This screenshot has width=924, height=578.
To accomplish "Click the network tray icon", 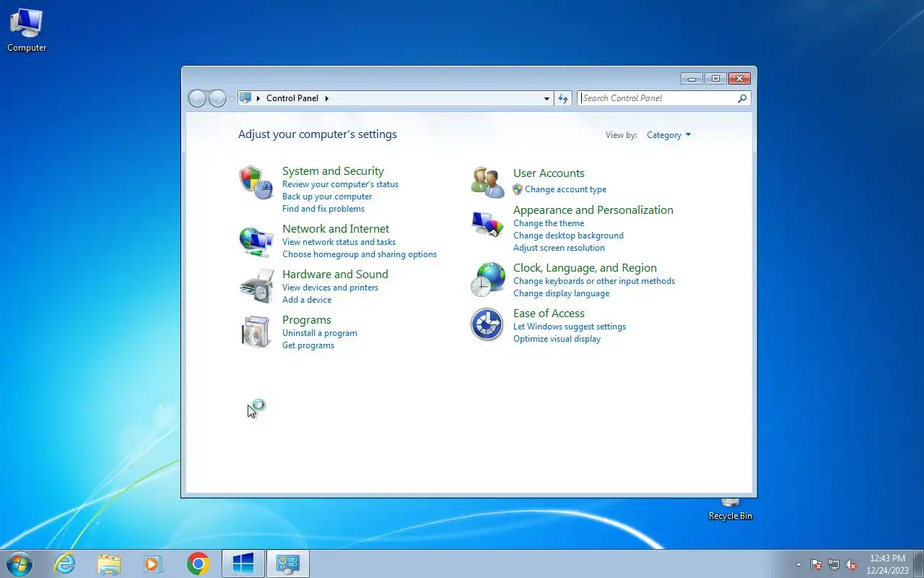I will tap(834, 564).
